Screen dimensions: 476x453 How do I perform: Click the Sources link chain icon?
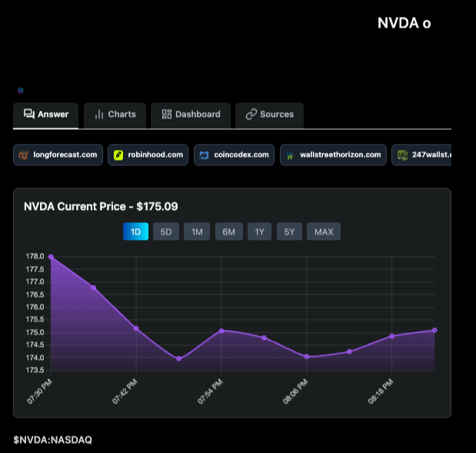[x=251, y=114]
